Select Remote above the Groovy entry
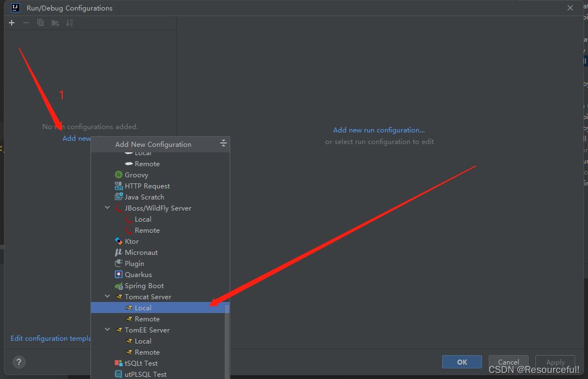The width and height of the screenshot is (588, 379). pyautogui.click(x=160, y=164)
